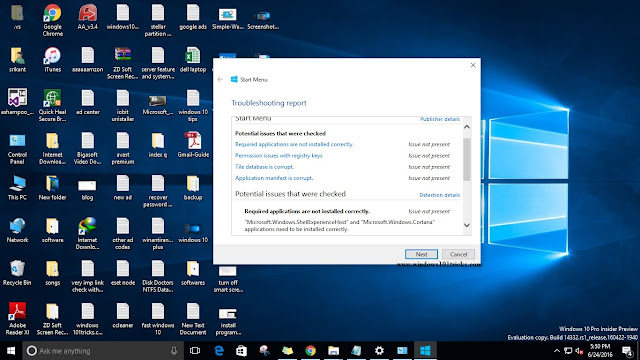Click 'Tile database is corrupt' link

pos(264,167)
